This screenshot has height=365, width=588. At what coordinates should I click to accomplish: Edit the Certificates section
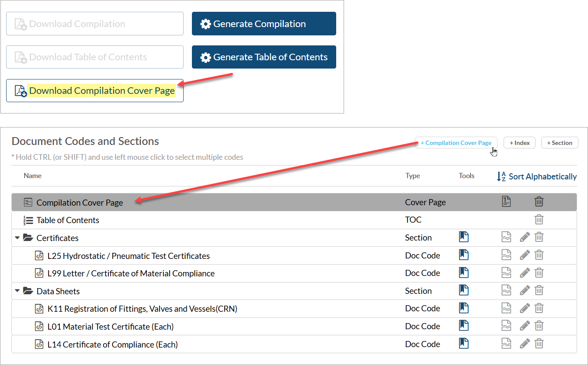tap(525, 237)
